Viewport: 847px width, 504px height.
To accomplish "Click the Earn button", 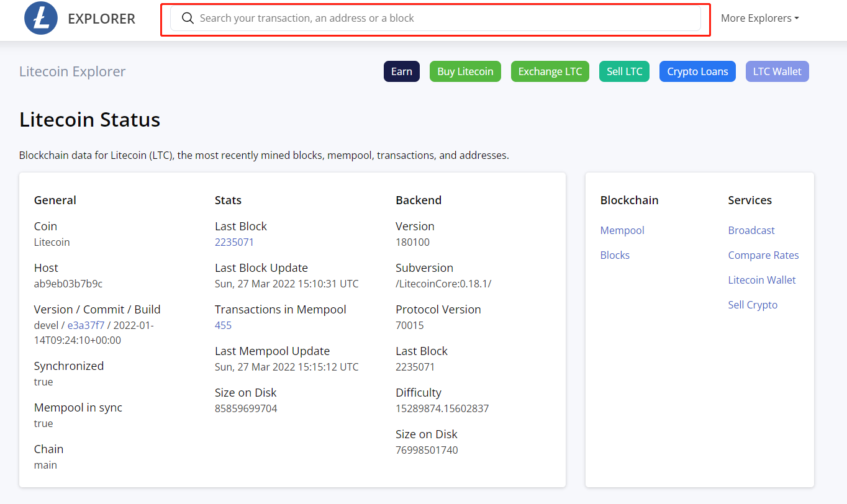I will [401, 71].
